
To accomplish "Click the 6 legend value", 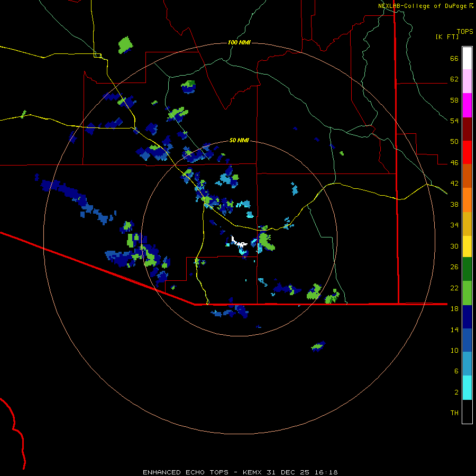I will tap(456, 371).
